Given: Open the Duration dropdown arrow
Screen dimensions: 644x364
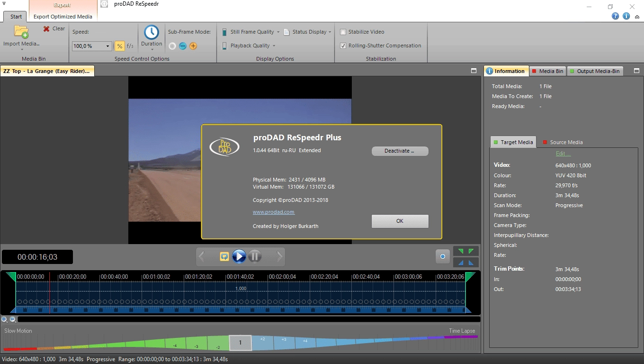Looking at the screenshot, I should (x=152, y=49).
